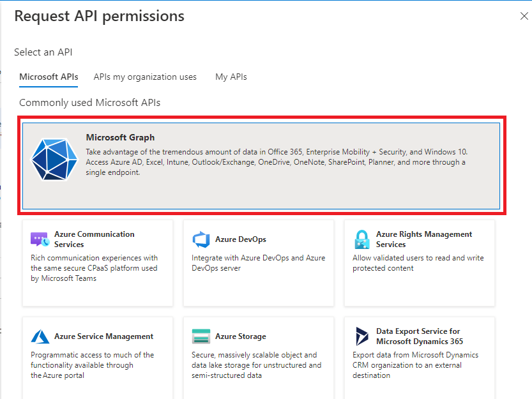Screen dimensions: 532x399
Task: Close the Request API permissions panel
Action: click(x=524, y=17)
